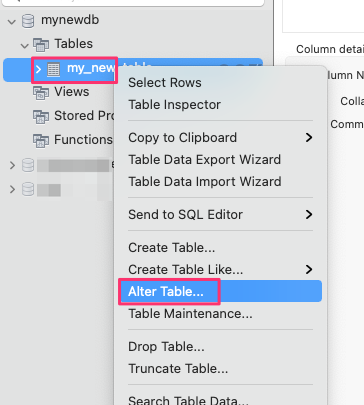Expand the first blurred schema chevron

pos(12,165)
